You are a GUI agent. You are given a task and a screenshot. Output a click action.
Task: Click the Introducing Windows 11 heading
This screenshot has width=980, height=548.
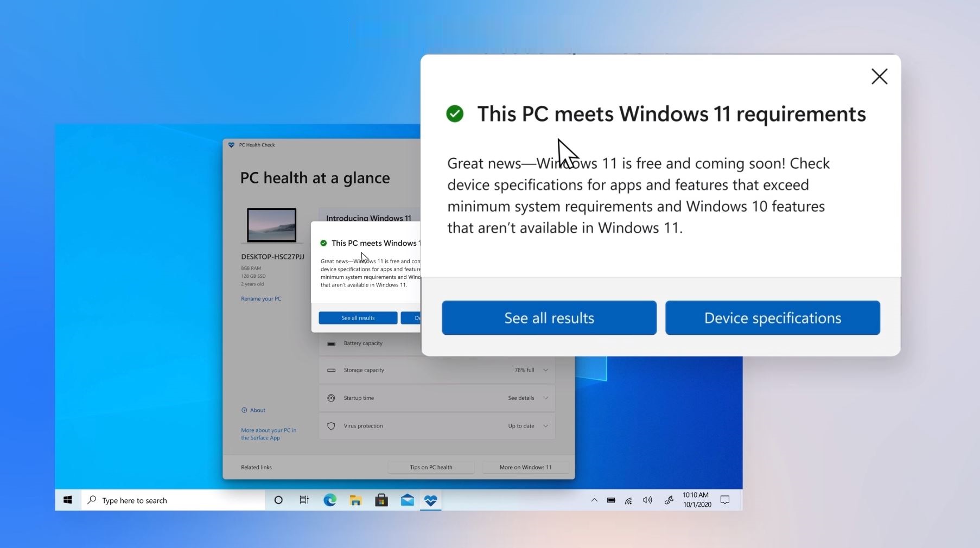[369, 218]
